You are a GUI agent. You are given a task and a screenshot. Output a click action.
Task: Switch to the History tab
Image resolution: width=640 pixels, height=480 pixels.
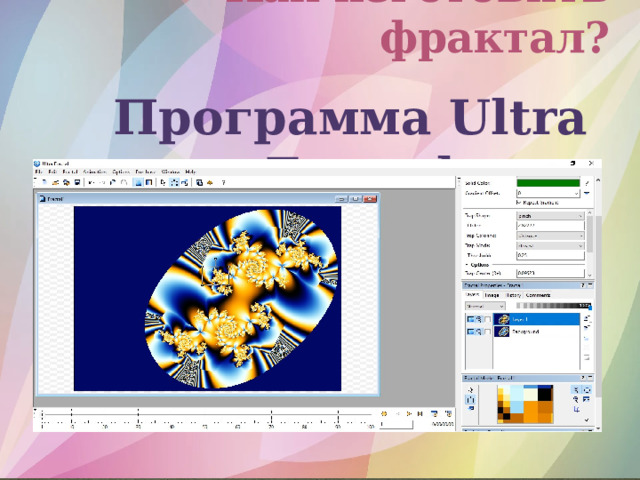coord(513,295)
